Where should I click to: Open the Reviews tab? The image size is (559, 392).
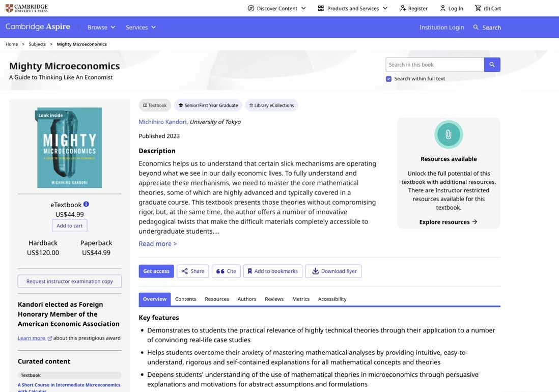[274, 299]
